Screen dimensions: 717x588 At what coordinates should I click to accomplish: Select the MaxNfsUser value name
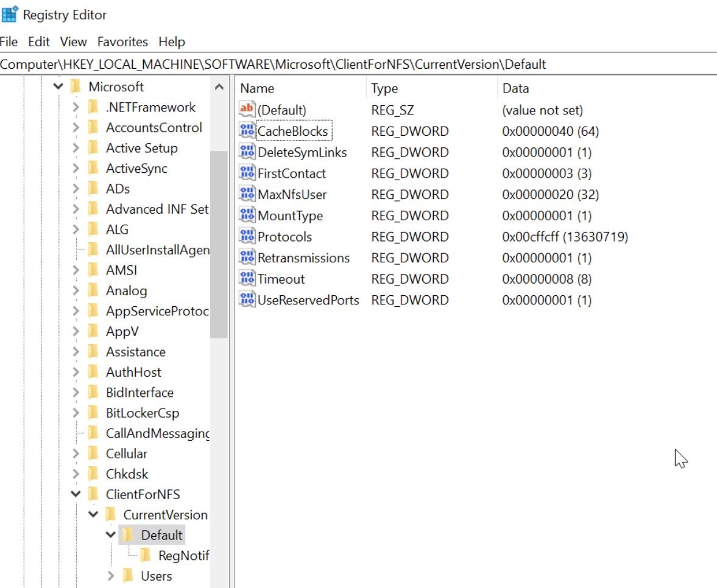[x=292, y=195]
